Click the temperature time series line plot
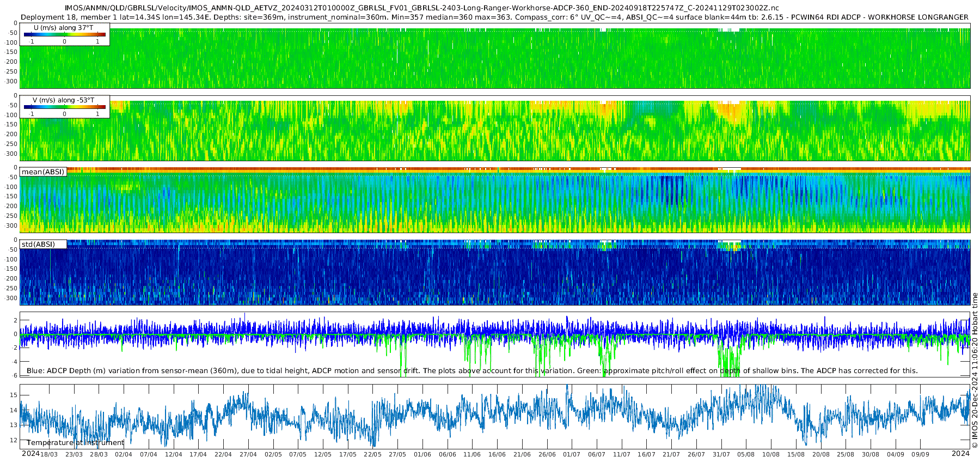 click(495, 417)
